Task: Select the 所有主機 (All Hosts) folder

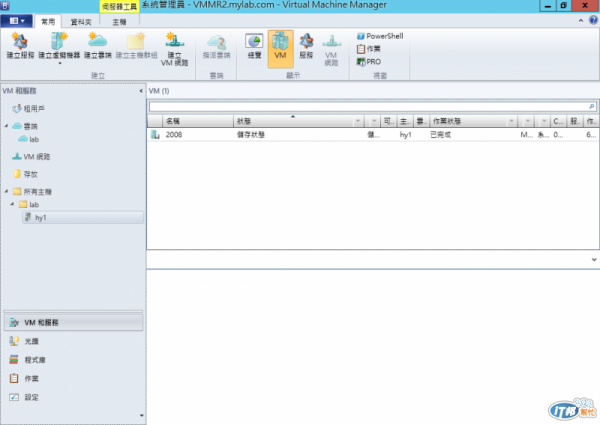Action: 32,191
